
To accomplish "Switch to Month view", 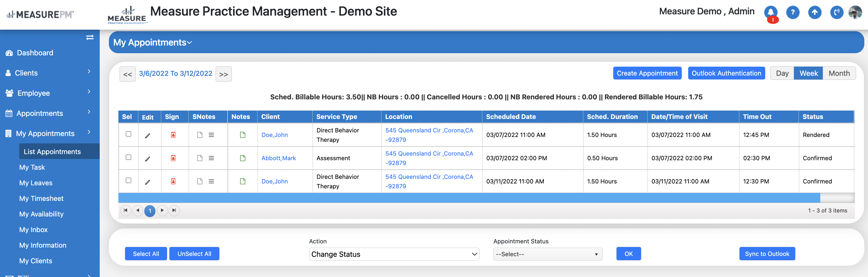I will (839, 73).
